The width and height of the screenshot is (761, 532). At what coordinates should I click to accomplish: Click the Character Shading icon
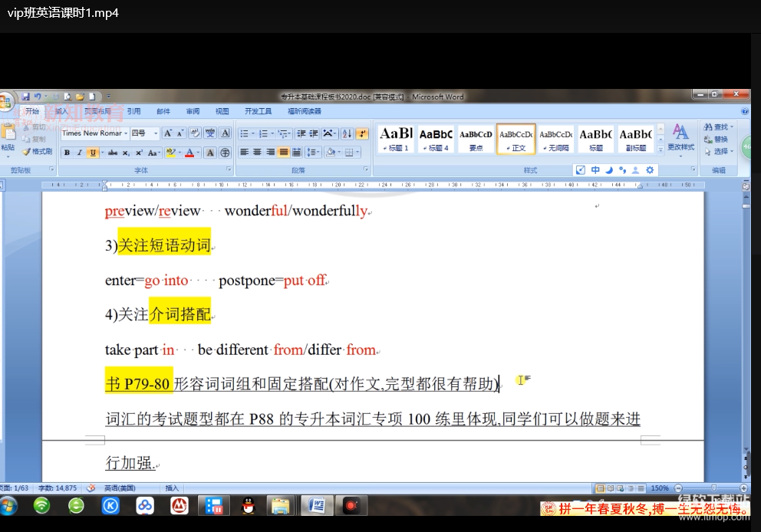[x=210, y=153]
